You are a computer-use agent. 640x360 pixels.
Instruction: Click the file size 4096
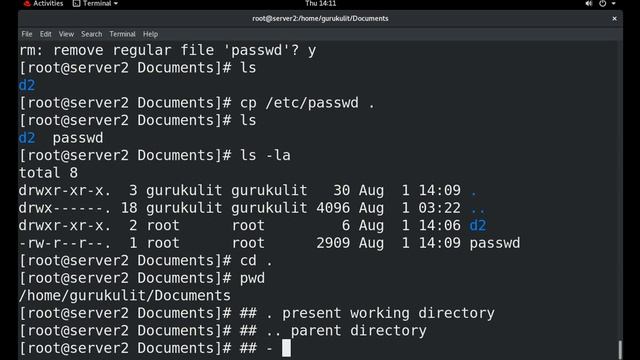(333, 208)
